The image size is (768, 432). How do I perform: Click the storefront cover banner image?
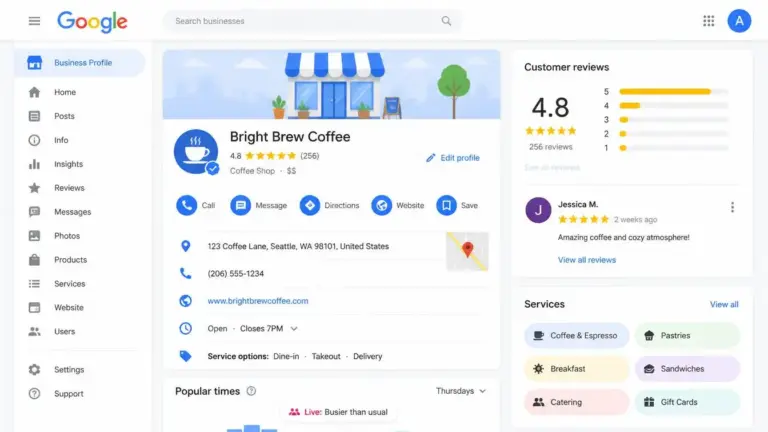pyautogui.click(x=332, y=85)
